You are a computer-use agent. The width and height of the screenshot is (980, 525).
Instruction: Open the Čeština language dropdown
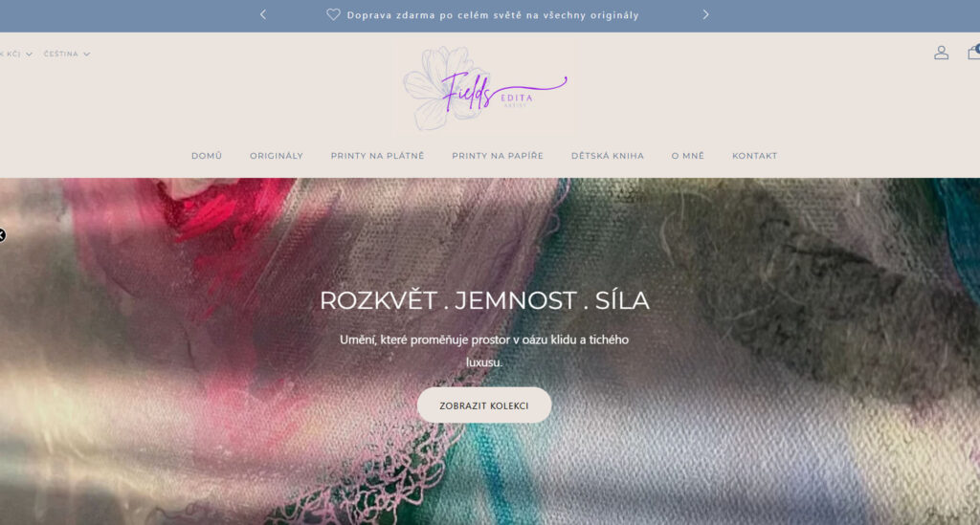[x=67, y=55]
